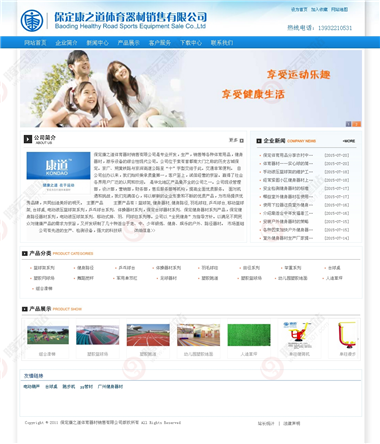Click +MORE in the company news panel
This screenshot has width=380, height=444.
tap(349, 141)
